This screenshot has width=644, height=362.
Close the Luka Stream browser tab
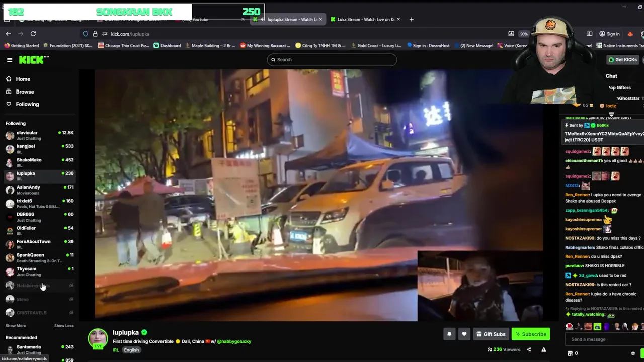tap(398, 19)
